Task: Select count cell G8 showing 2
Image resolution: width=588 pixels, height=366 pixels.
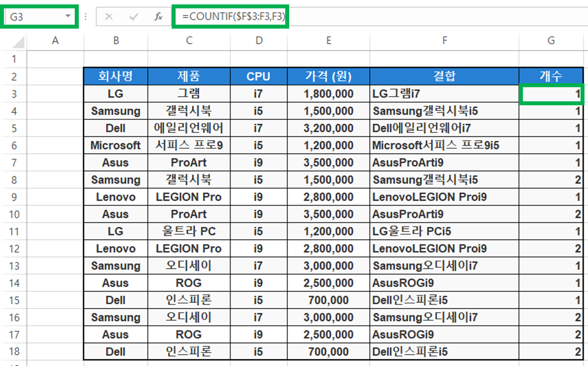Action: (x=551, y=180)
